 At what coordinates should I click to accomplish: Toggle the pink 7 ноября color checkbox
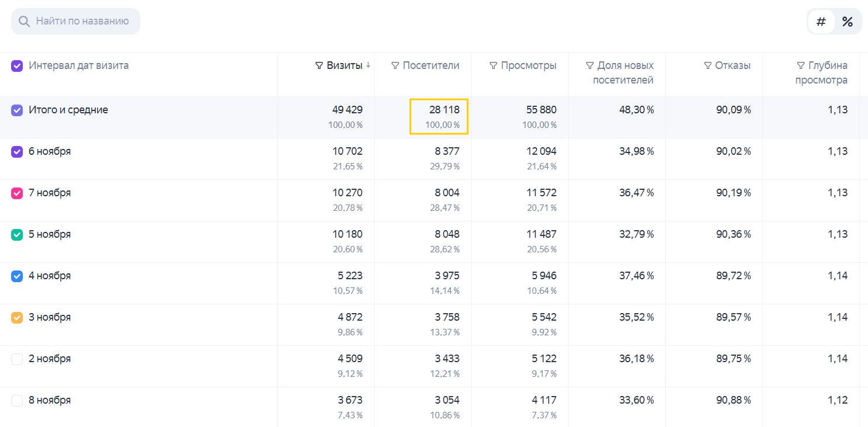tap(17, 193)
